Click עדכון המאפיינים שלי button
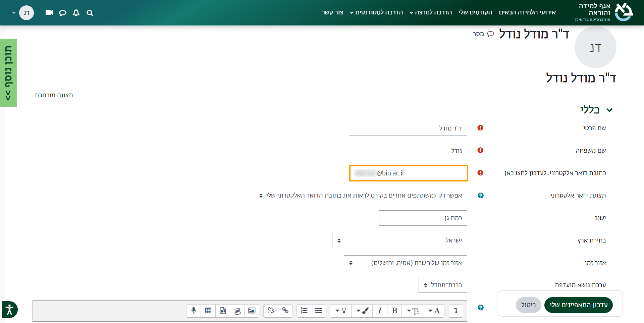644x323 pixels. click(578, 305)
